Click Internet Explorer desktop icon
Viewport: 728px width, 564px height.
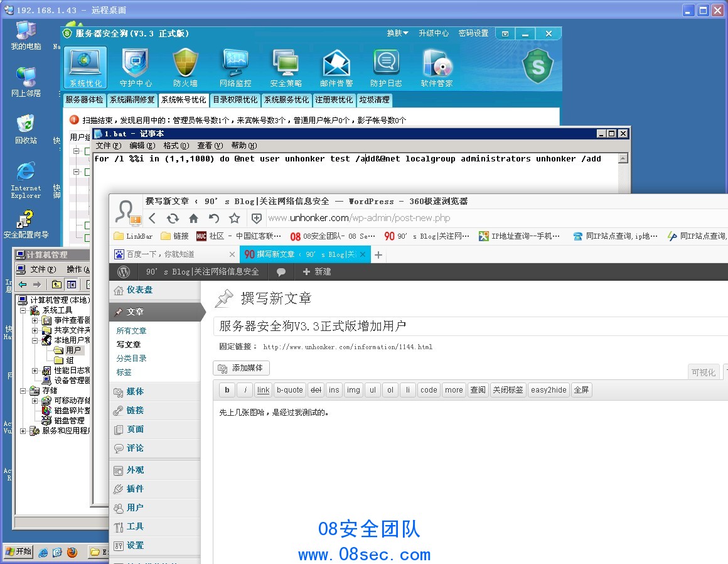26,180
